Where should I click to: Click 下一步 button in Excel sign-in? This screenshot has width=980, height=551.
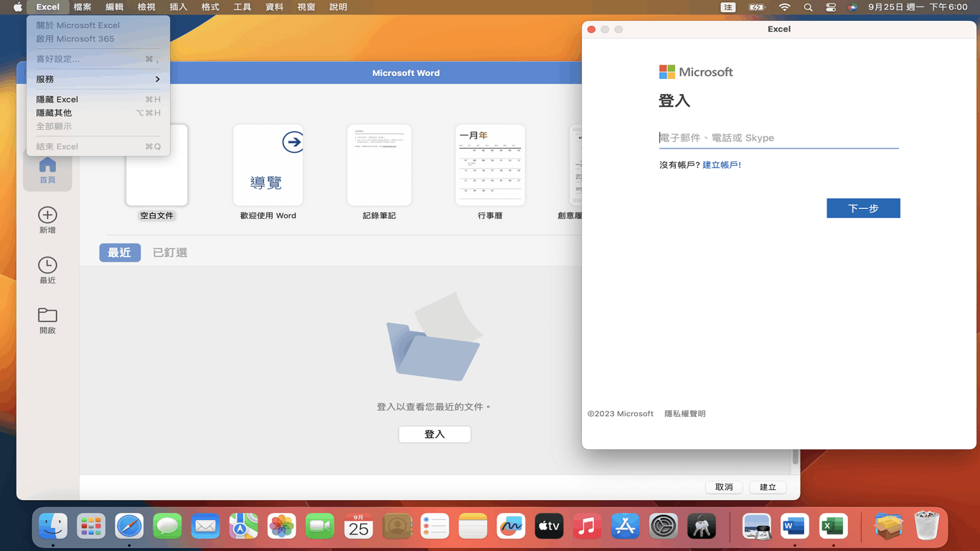(863, 208)
